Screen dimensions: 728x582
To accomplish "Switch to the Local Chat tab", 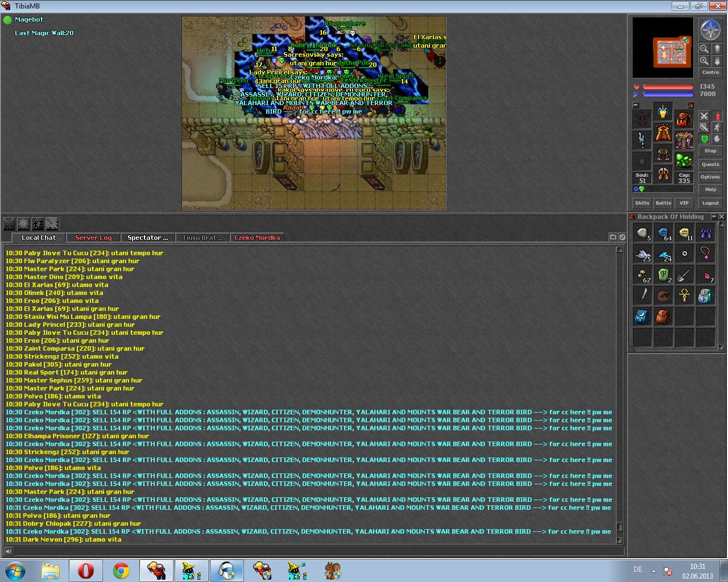I will 39,238.
